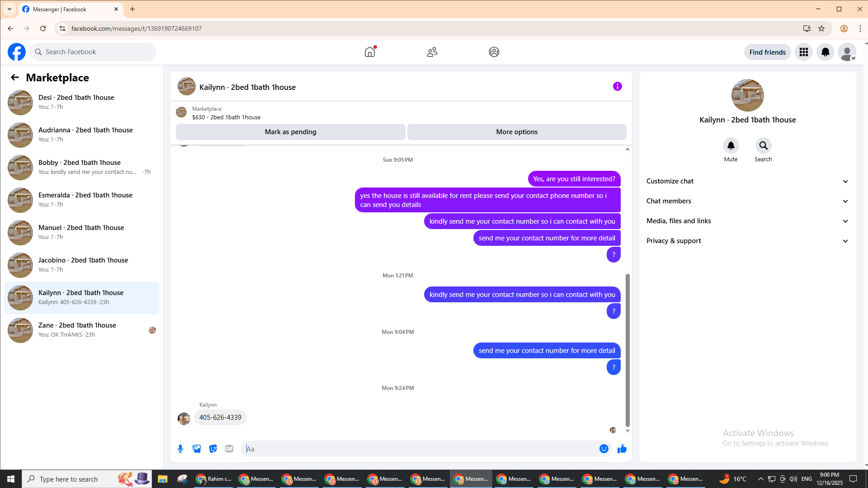Attach a photo file to the message
The image size is (868, 488).
(197, 449)
